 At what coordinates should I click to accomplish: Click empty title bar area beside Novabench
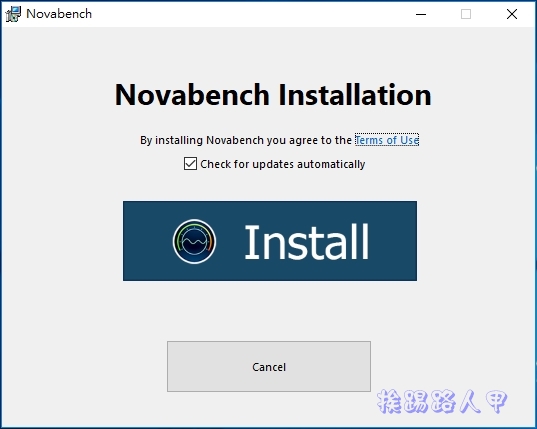[x=240, y=14]
